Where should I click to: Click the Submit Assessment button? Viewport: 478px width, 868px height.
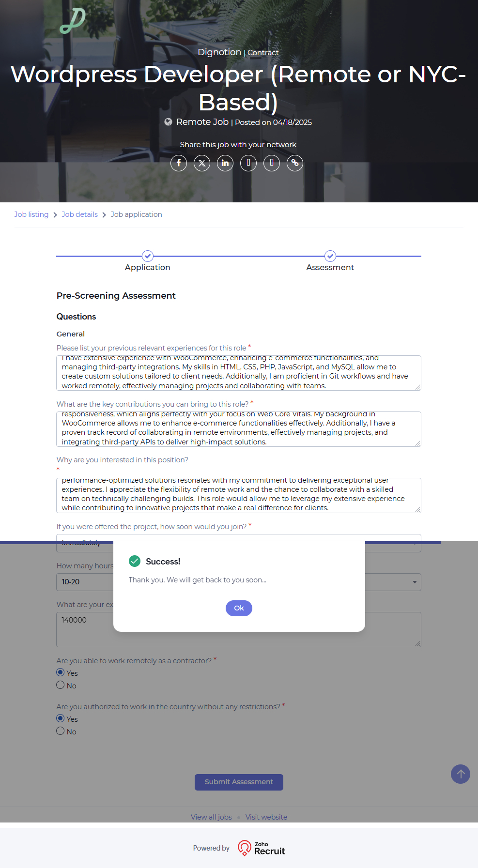pos(239,782)
